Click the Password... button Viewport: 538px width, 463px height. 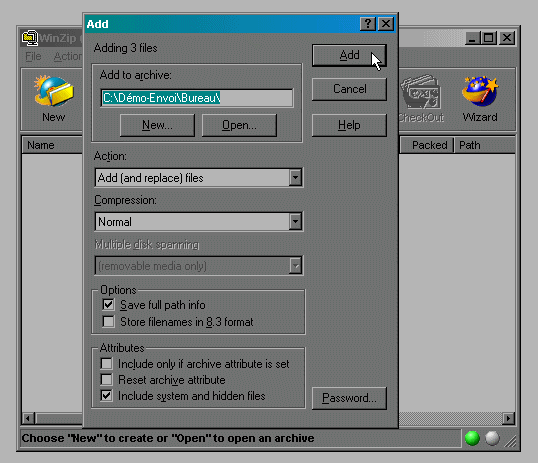coord(349,398)
